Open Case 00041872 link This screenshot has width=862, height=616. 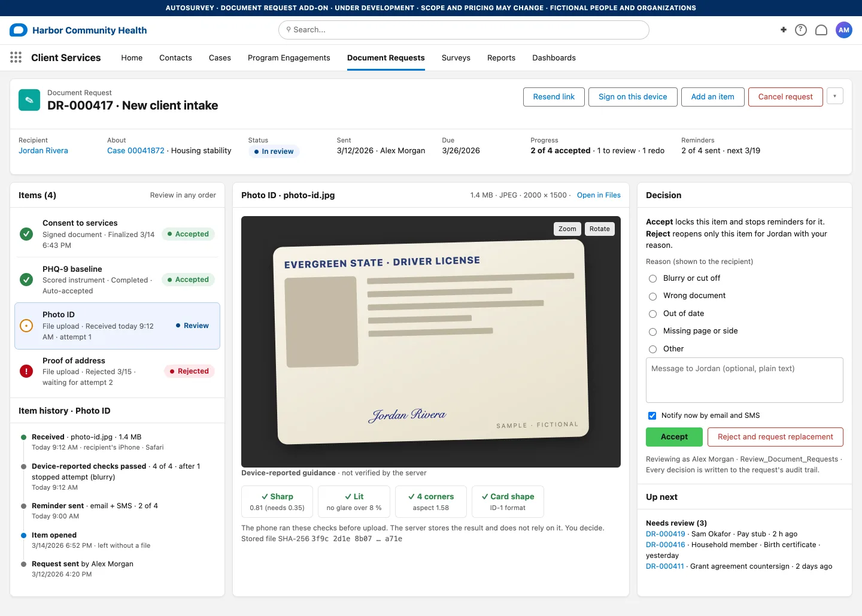[136, 151]
